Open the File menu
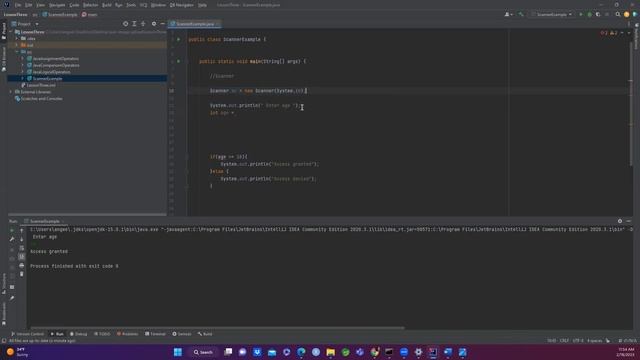This screenshot has width=640, height=360. pyautogui.click(x=18, y=5)
